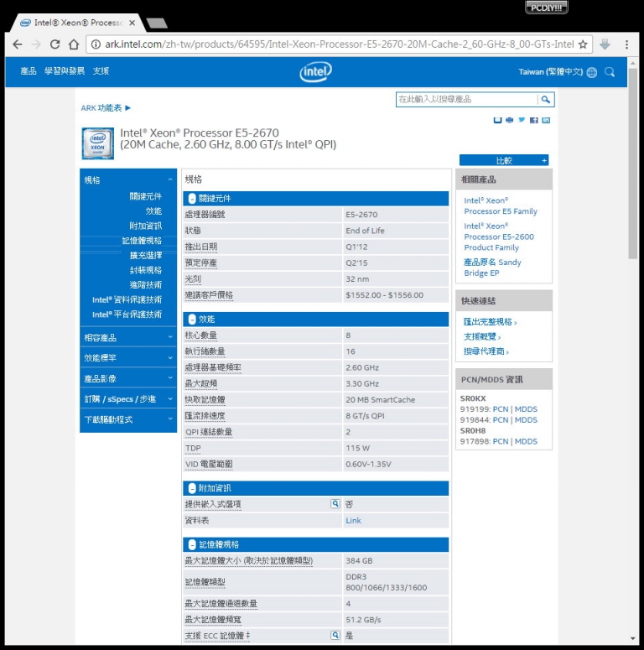644x650 pixels.
Task: Collapse the 記憶體規格 section header
Action: (x=316, y=544)
